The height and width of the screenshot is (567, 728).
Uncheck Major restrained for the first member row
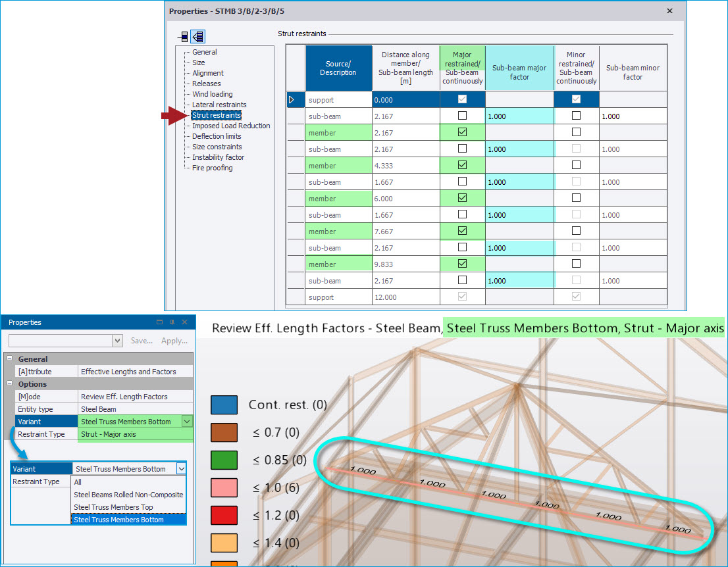click(x=462, y=132)
